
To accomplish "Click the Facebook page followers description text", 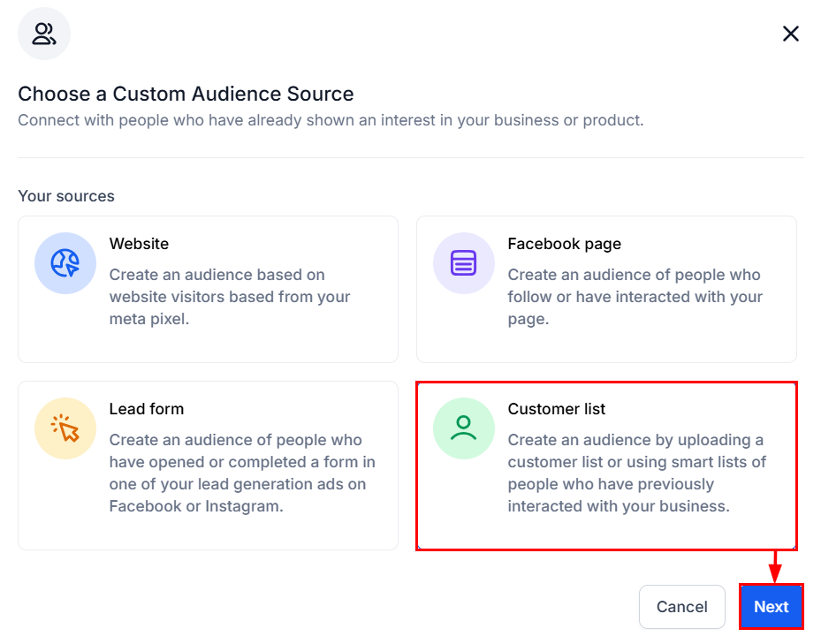I will [x=635, y=297].
